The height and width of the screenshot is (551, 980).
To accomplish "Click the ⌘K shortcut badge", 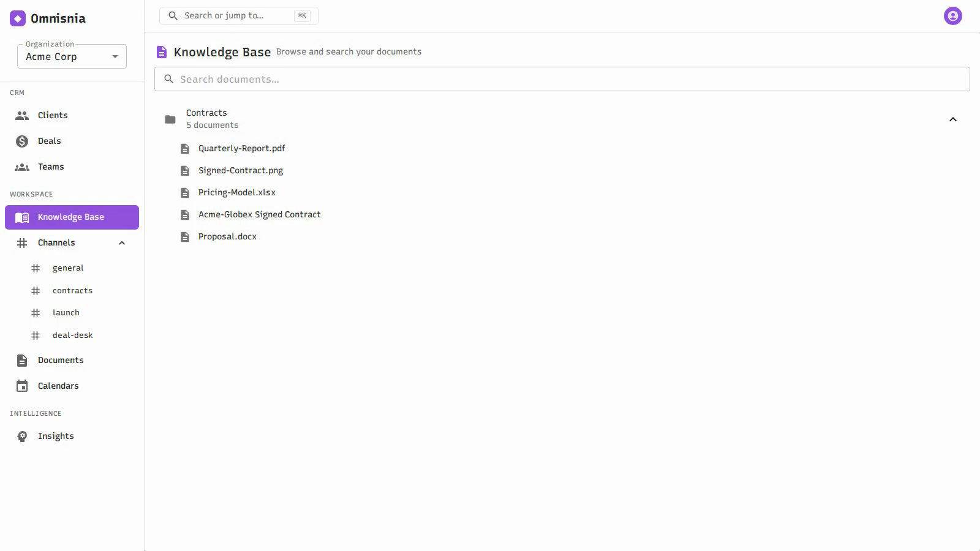I will [302, 16].
